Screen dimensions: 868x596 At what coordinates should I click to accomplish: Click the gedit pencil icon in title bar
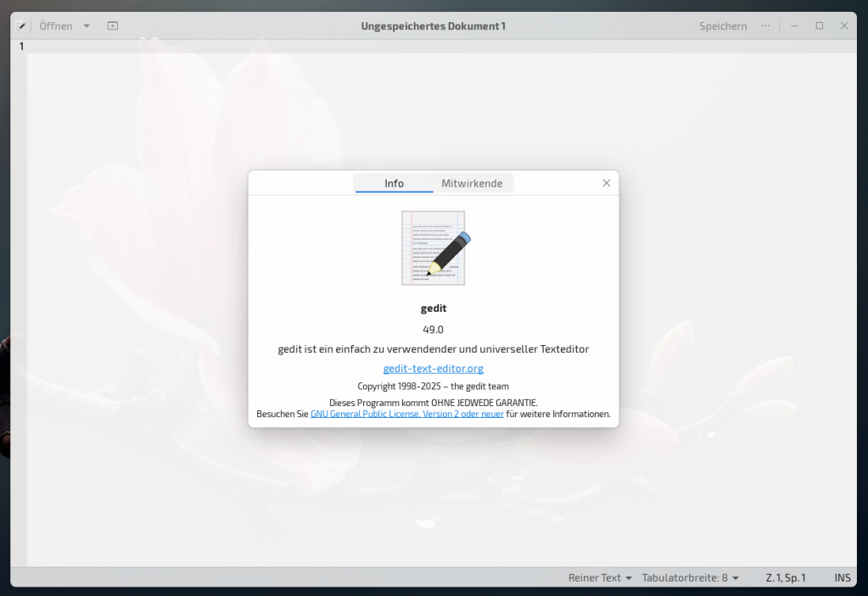(21, 26)
